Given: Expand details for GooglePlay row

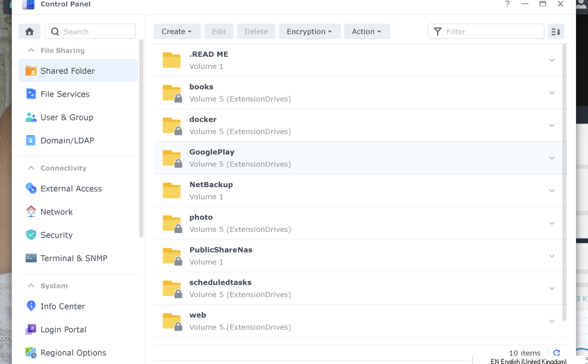Looking at the screenshot, I should (552, 158).
